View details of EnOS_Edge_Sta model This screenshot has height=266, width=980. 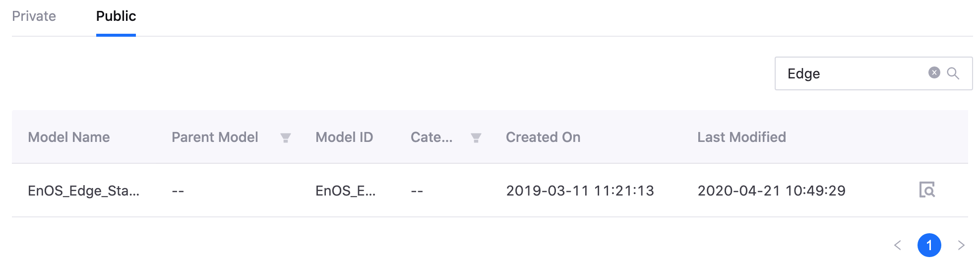point(927,190)
